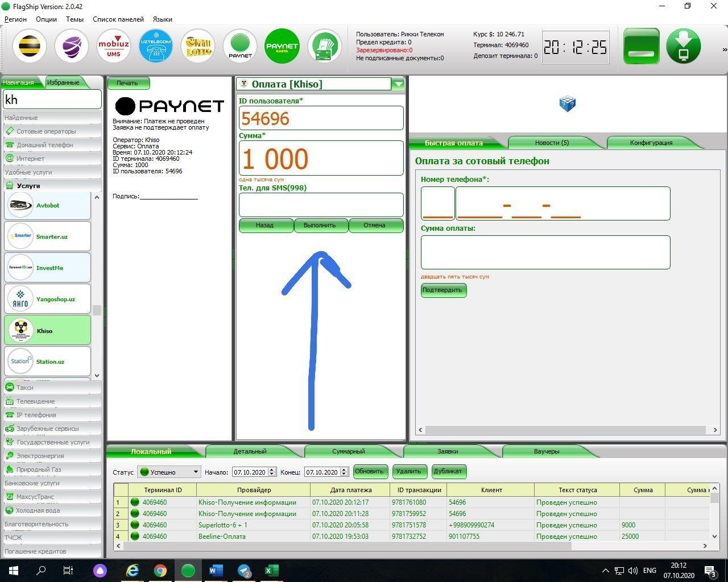728x582 pixels.
Task: Switch to the Заявки tab
Action: coord(448,451)
